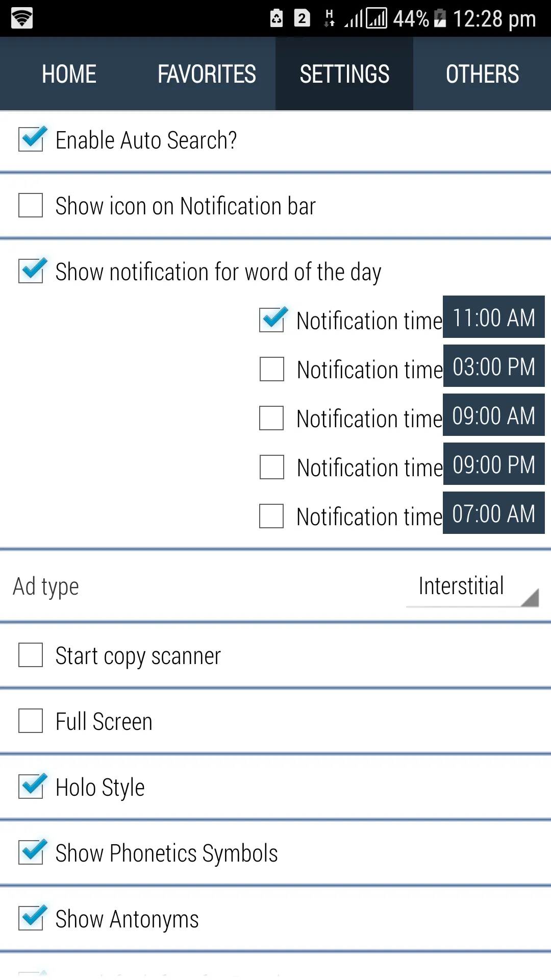This screenshot has height=980, width=551.
Task: Check the Start copy scanner option
Action: coord(31,655)
